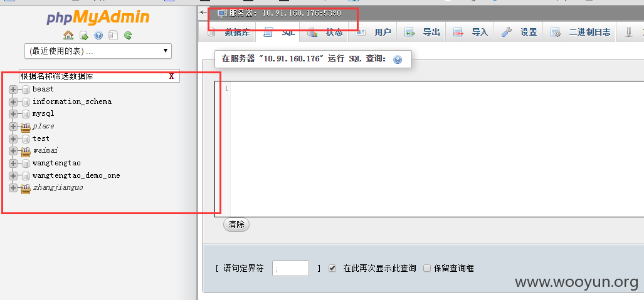Viewport: 644px width, 300px height.
Task: Expand the information_schema database
Action: pyautogui.click(x=13, y=102)
